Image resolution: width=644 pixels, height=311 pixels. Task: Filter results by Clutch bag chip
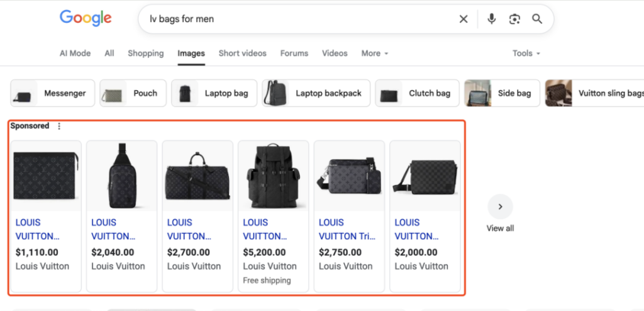pyautogui.click(x=416, y=93)
